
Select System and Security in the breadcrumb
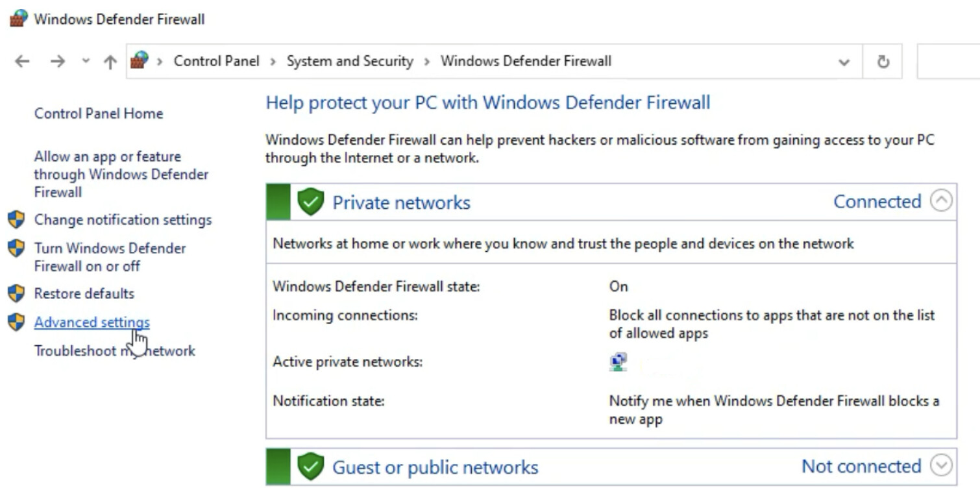pyautogui.click(x=350, y=61)
